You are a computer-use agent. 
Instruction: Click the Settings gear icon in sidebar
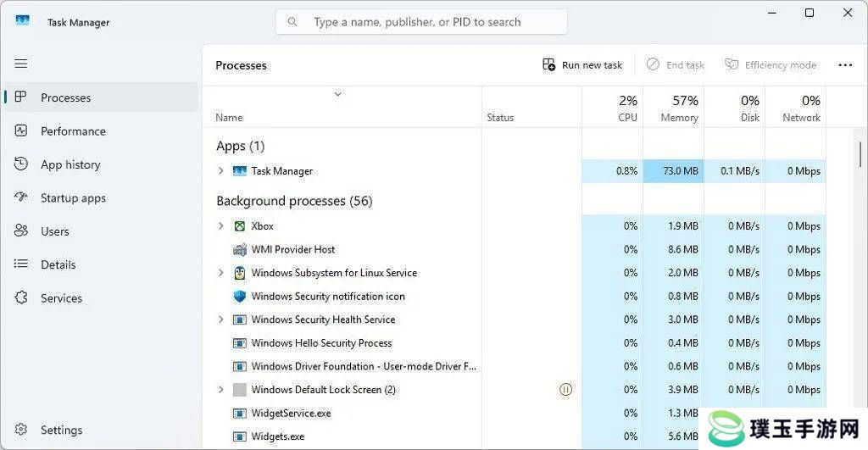click(x=21, y=430)
